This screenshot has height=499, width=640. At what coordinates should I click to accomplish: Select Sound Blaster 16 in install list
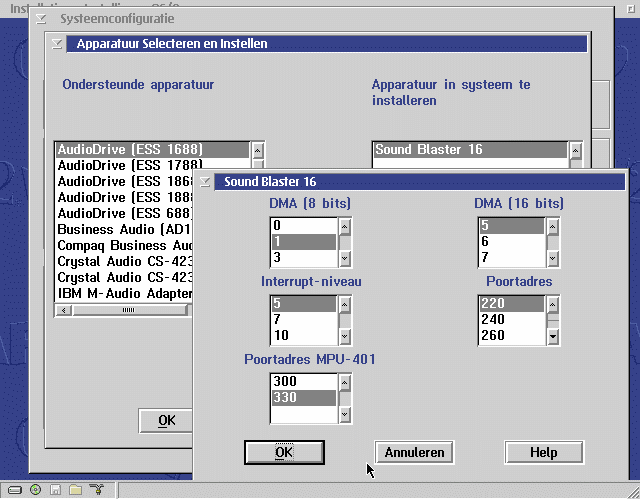[470, 150]
